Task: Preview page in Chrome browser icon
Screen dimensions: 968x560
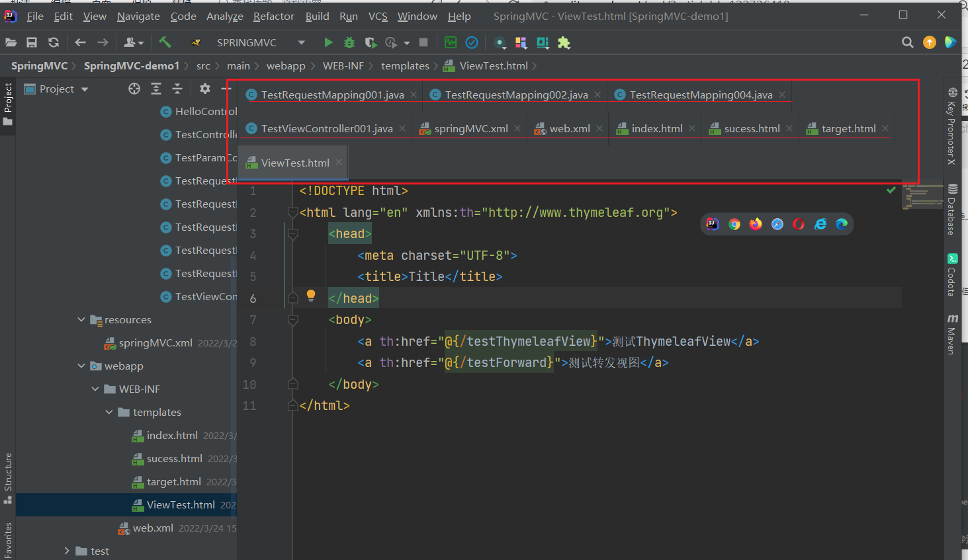Action: pyautogui.click(x=734, y=224)
